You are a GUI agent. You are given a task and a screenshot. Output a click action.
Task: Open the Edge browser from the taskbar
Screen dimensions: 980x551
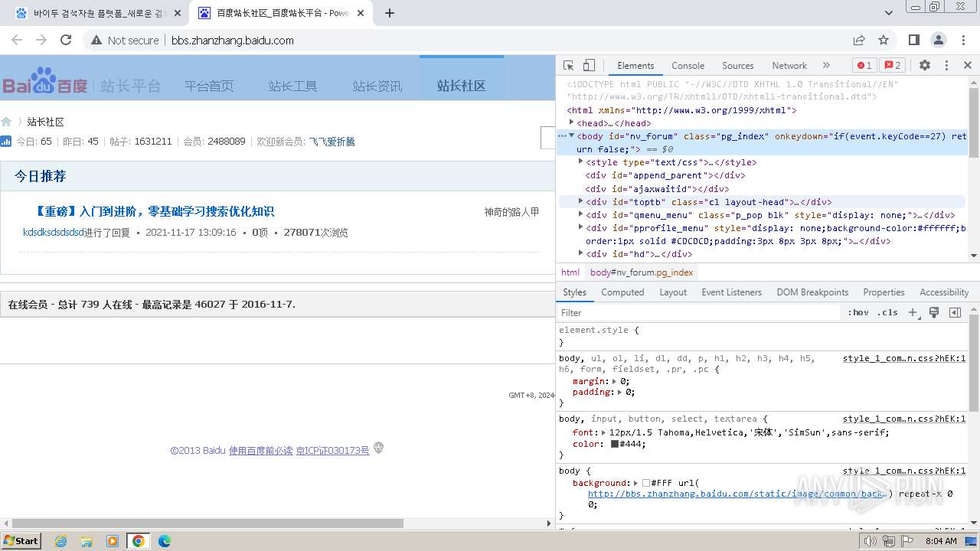tap(164, 541)
